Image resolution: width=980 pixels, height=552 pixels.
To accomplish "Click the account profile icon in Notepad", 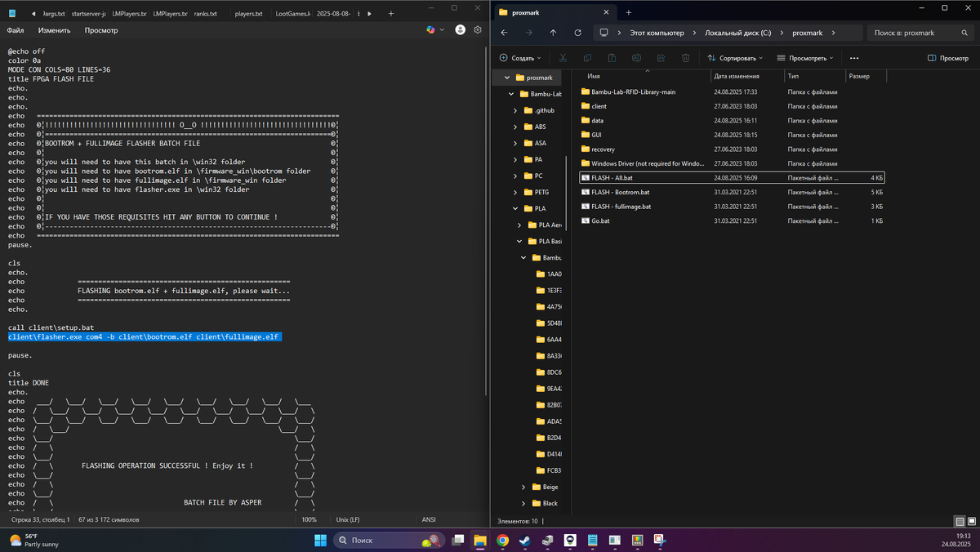I will pyautogui.click(x=460, y=29).
